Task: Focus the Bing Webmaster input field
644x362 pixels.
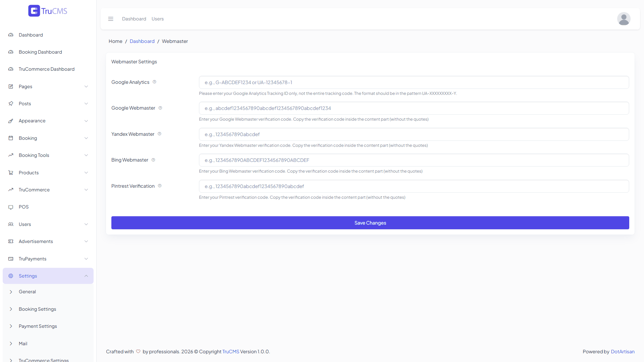Action: [414, 160]
